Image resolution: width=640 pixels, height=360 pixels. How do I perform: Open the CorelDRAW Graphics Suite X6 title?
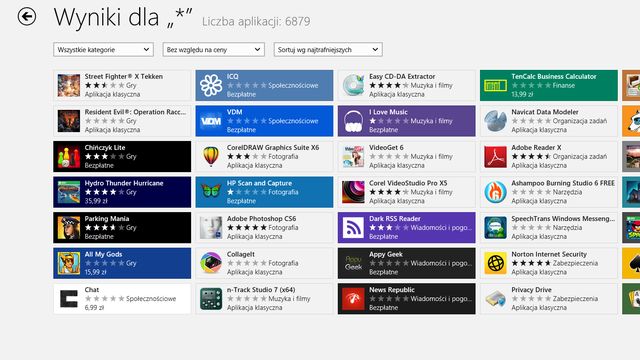[273, 147]
